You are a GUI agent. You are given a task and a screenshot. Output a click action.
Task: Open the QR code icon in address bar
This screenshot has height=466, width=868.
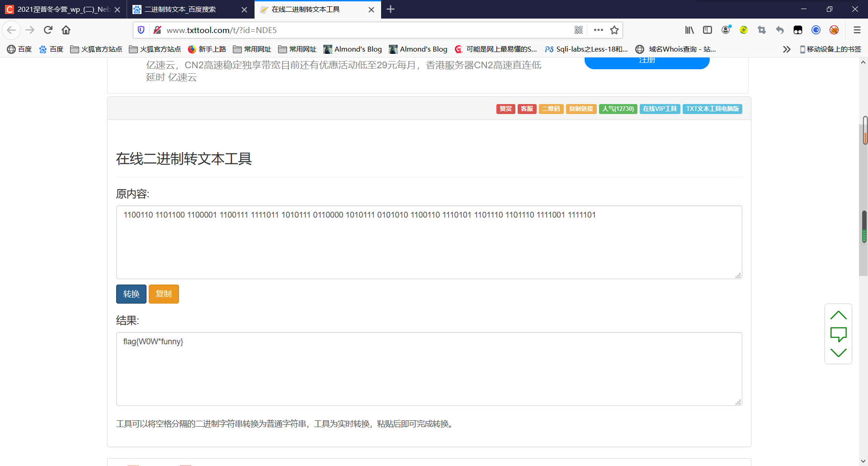coord(578,30)
